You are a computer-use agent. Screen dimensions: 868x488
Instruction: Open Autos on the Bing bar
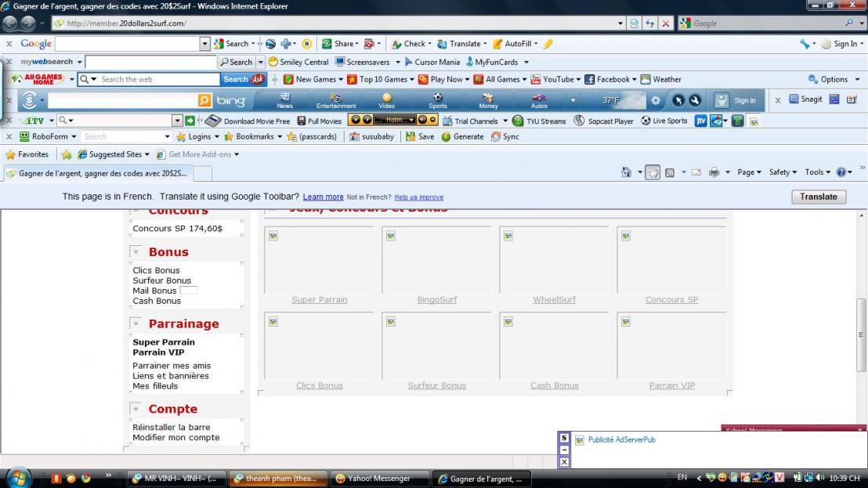click(539, 101)
